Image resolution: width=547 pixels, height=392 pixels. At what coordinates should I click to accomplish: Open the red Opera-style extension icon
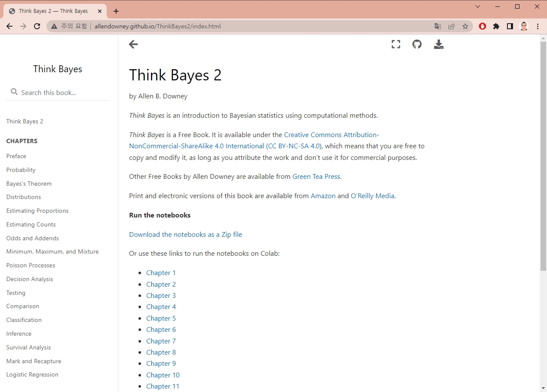click(x=482, y=26)
